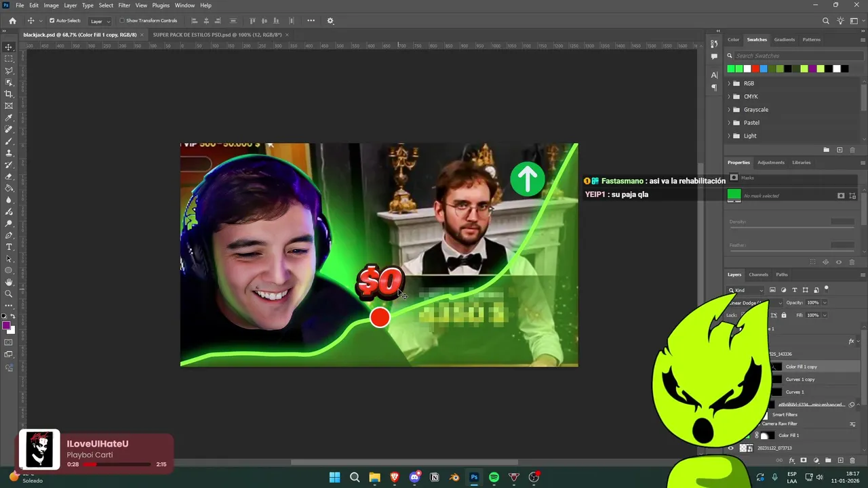Viewport: 868px width, 488px height.
Task: Select the Frame tool
Action: [9, 106]
